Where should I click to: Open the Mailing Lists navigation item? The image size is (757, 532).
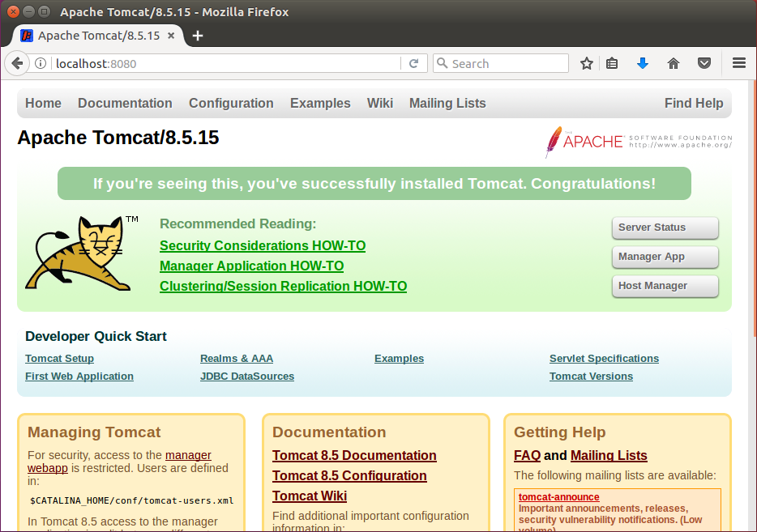coord(447,103)
